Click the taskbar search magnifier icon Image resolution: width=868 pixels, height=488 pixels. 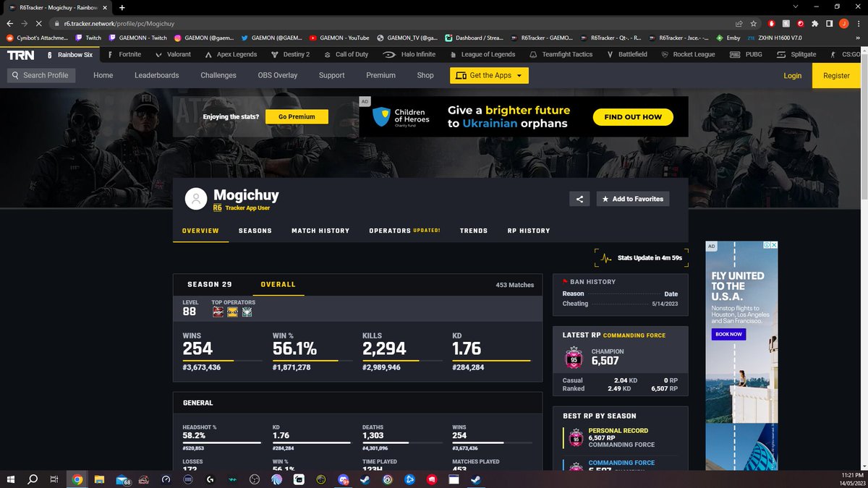click(33, 479)
